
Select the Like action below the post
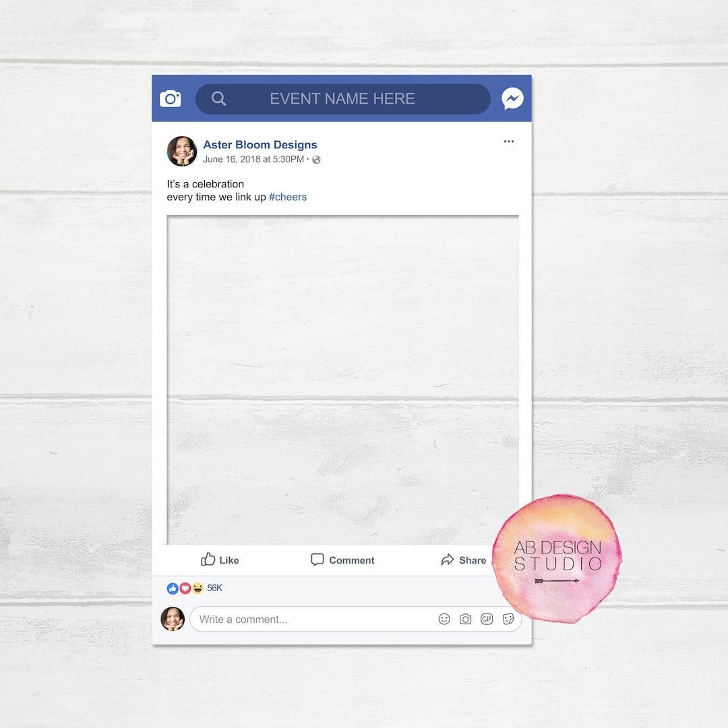coord(220,559)
